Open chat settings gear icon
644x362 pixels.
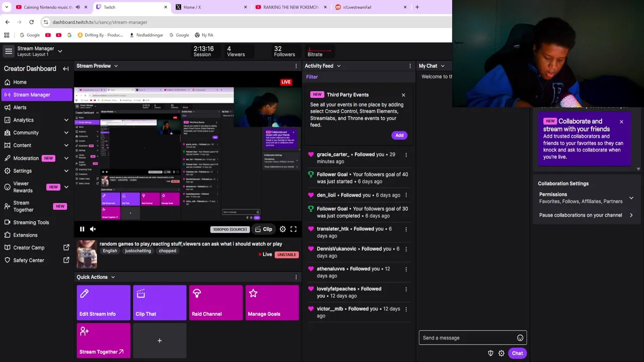501,353
